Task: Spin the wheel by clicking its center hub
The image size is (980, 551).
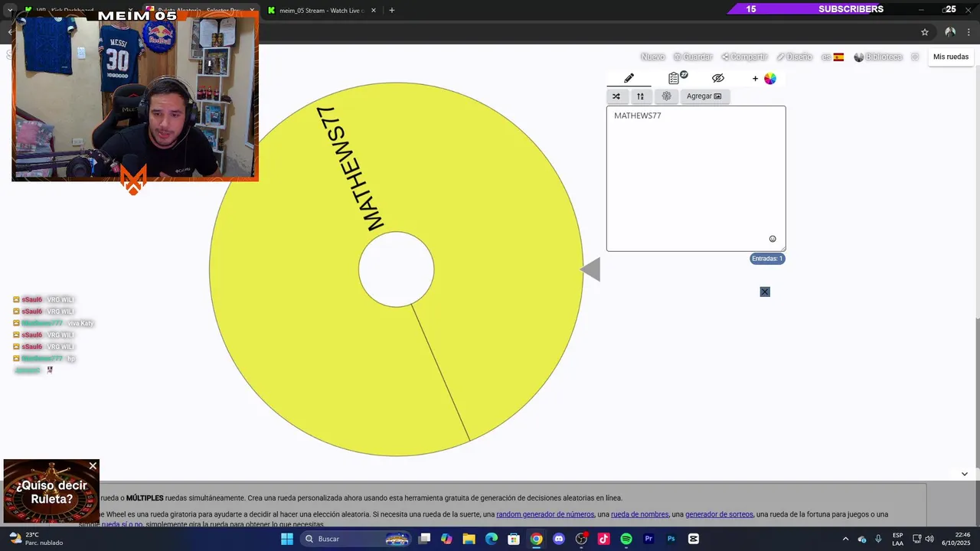Action: point(397,269)
